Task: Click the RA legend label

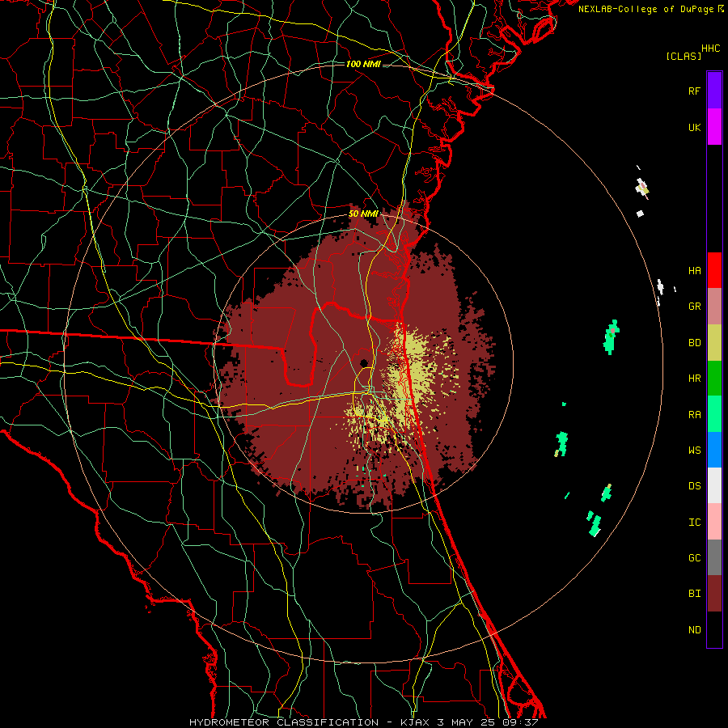Action: click(x=694, y=415)
